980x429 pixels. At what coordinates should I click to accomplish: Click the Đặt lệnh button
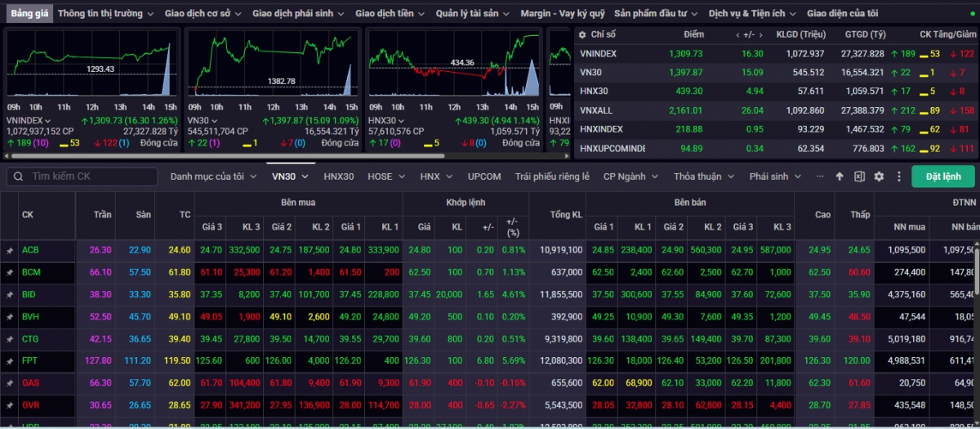(942, 177)
